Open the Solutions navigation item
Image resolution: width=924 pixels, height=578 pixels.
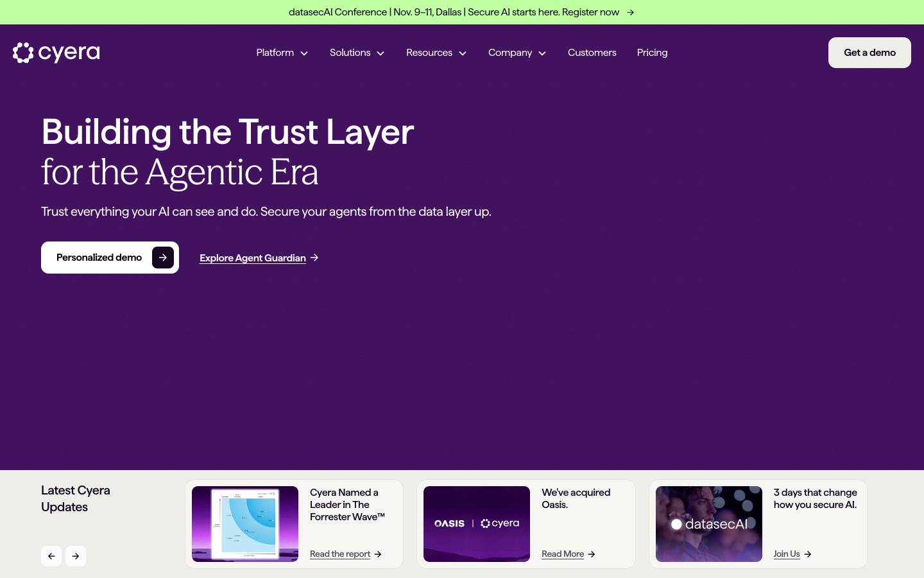click(350, 53)
